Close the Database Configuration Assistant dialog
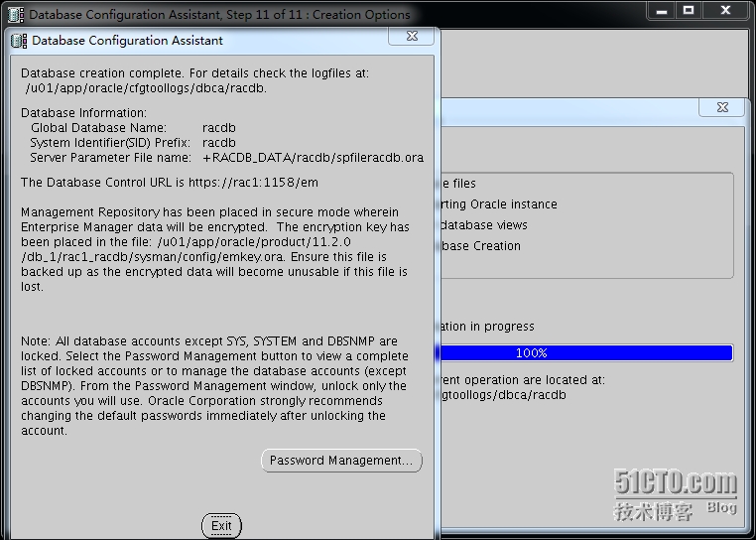The width and height of the screenshot is (756, 540). pos(412,36)
